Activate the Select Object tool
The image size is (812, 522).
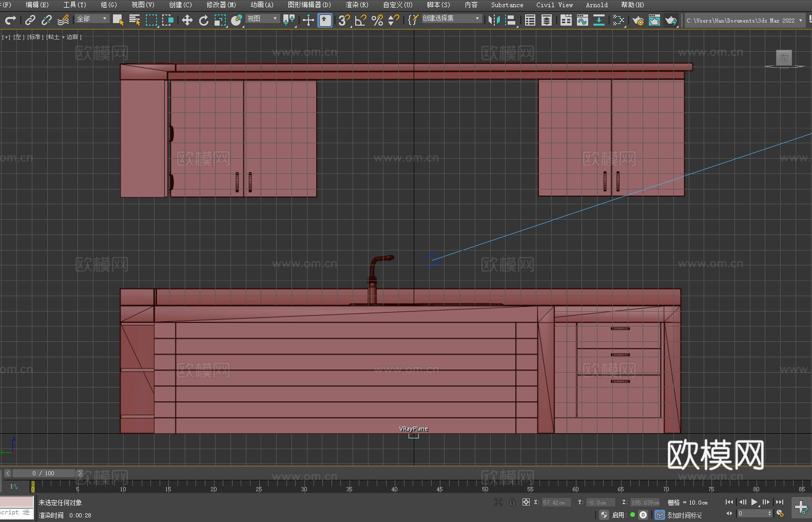(x=118, y=20)
